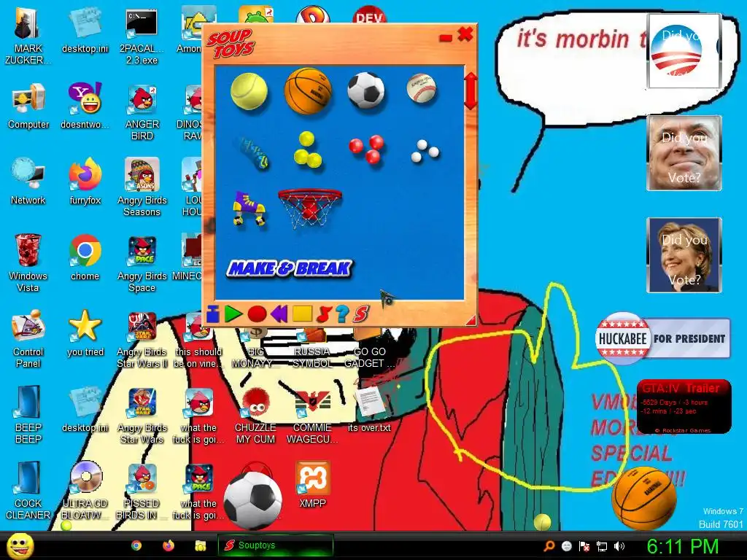
Task: Open the BEEP BEEP desktop icon
Action: tap(28, 414)
